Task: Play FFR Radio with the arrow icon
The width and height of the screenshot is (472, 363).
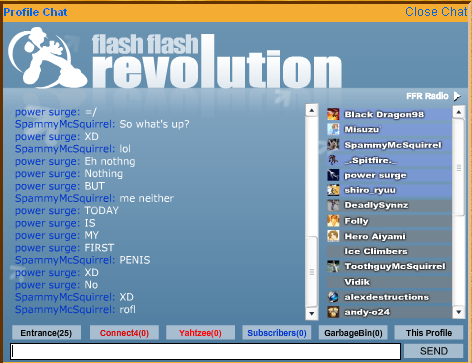Action: coord(457,96)
